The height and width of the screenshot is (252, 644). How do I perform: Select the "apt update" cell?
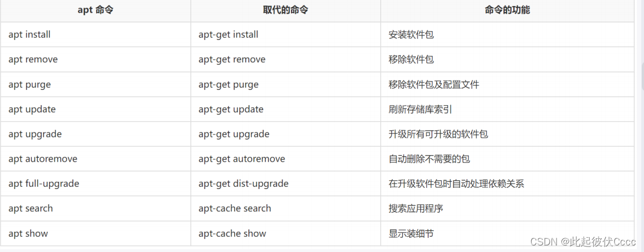coord(32,109)
